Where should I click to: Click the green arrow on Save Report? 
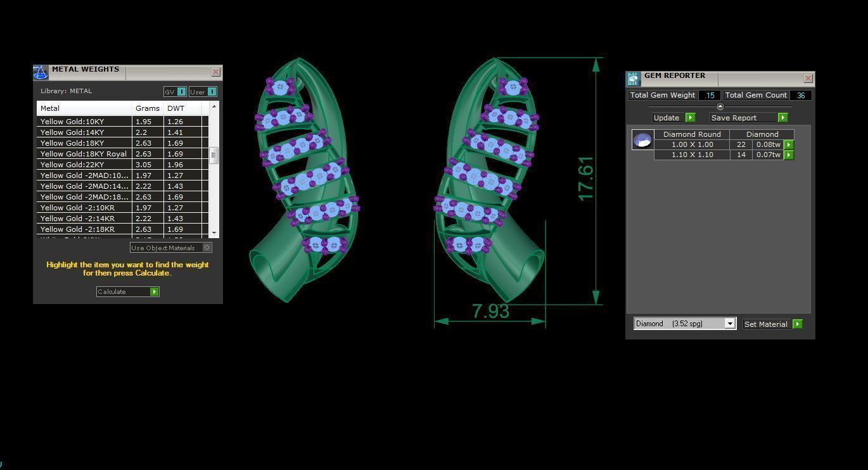coord(782,117)
